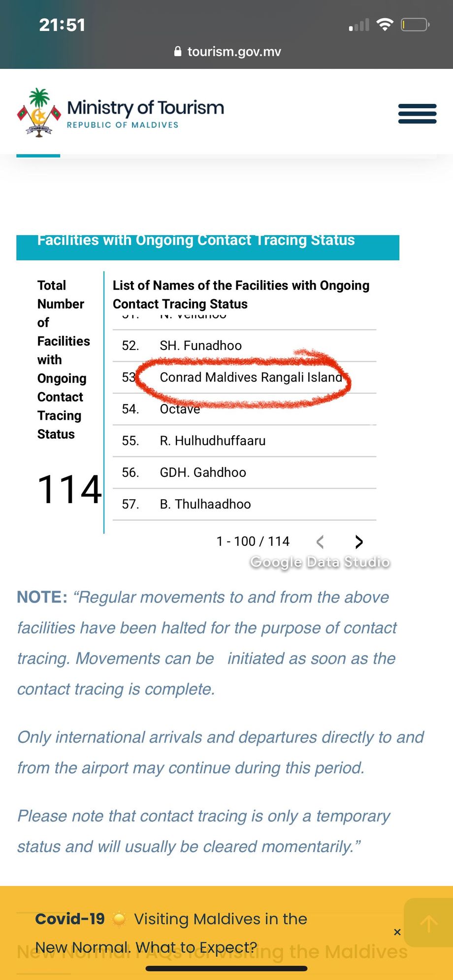
Task: Click the Ministry of Tourism title text
Action: [145, 108]
